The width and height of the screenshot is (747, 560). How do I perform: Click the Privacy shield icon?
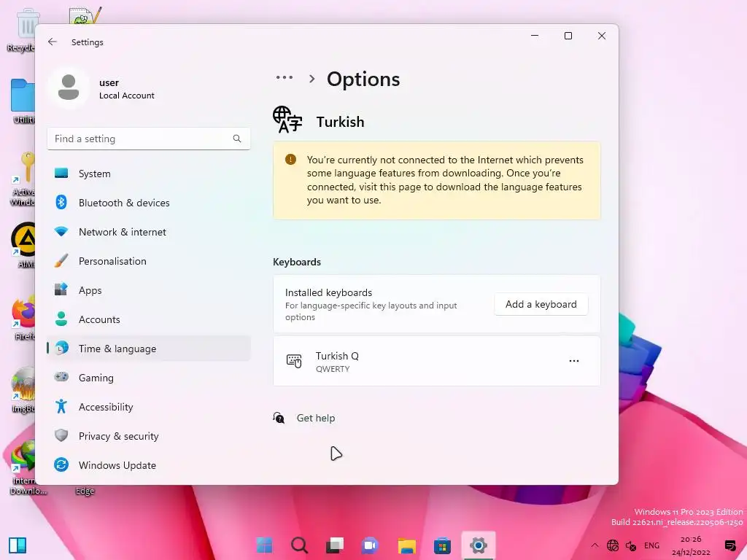pos(61,435)
